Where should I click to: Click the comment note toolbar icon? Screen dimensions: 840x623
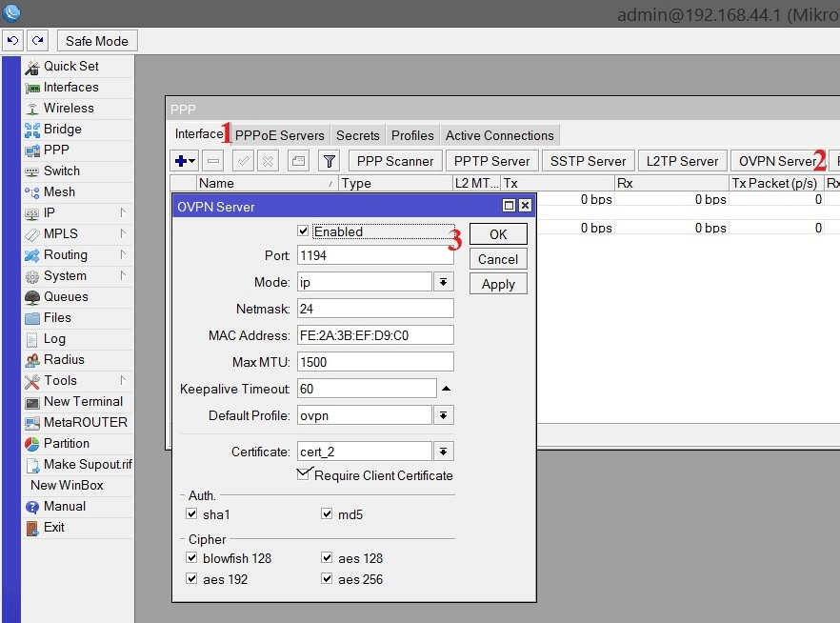298,161
